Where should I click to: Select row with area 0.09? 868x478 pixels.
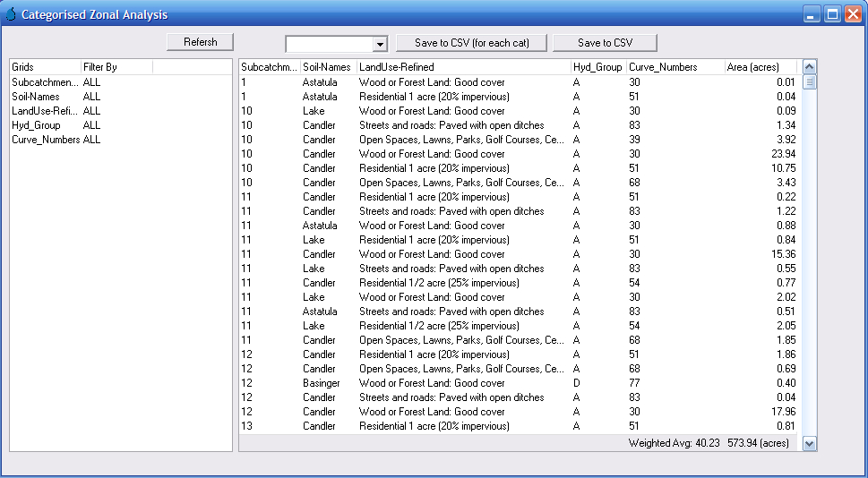coord(519,111)
